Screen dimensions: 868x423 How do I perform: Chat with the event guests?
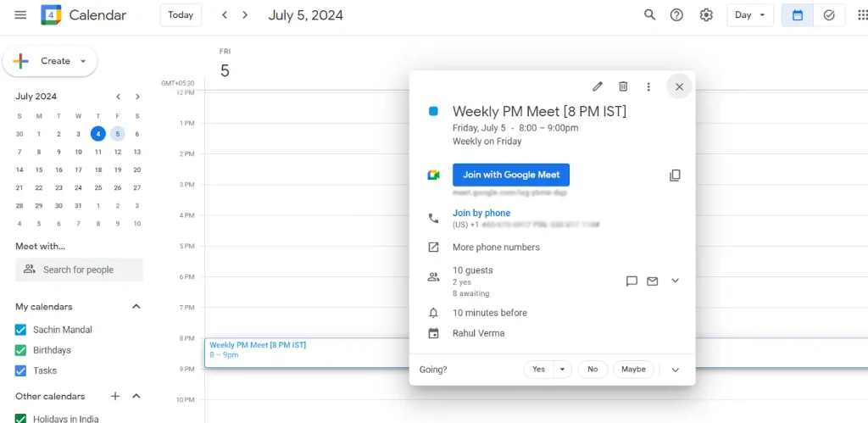point(632,281)
